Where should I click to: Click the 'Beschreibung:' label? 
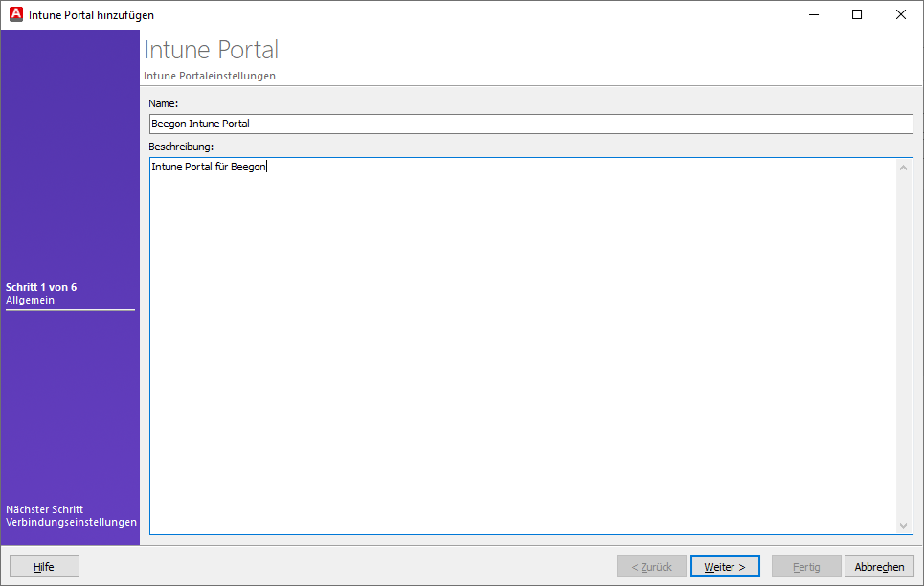click(181, 146)
